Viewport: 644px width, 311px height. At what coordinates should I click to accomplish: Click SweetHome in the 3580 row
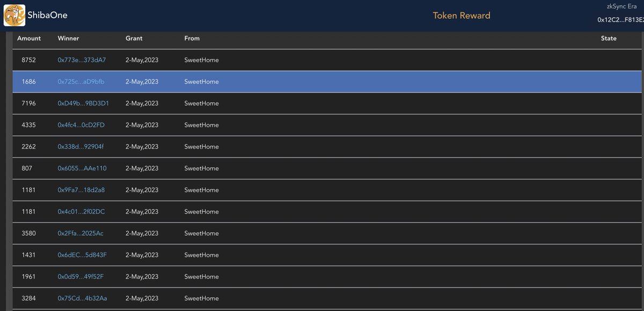coord(201,233)
